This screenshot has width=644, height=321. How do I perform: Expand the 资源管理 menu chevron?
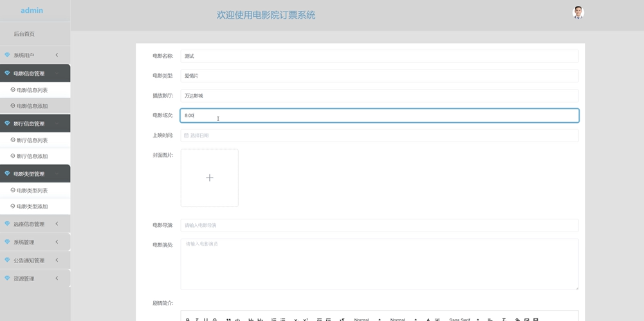(57, 278)
